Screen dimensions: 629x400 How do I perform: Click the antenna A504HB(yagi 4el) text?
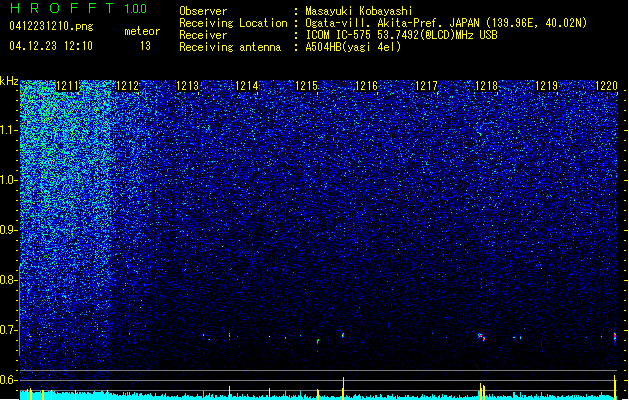point(353,47)
